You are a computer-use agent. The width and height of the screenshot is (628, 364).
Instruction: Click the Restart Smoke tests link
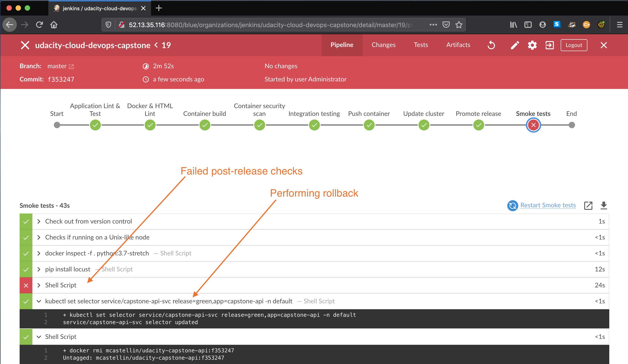(x=548, y=205)
